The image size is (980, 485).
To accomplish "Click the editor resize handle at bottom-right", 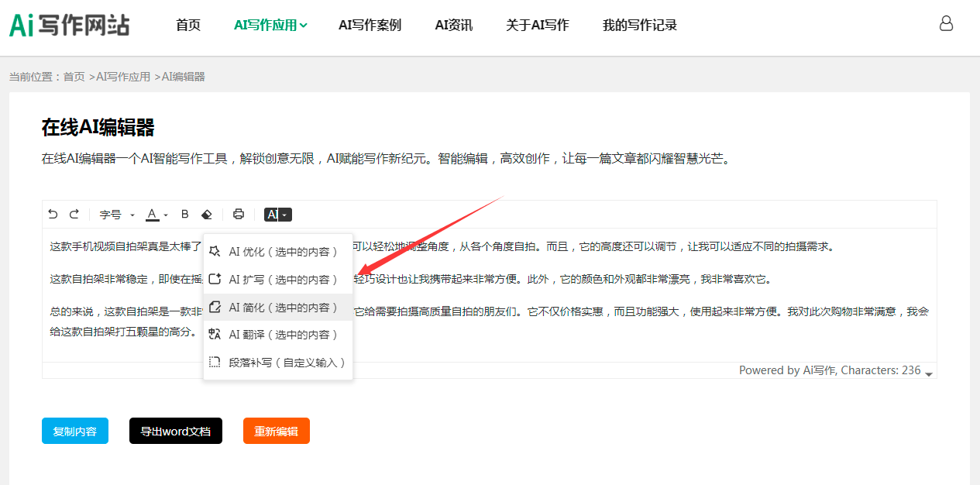I will tap(929, 373).
